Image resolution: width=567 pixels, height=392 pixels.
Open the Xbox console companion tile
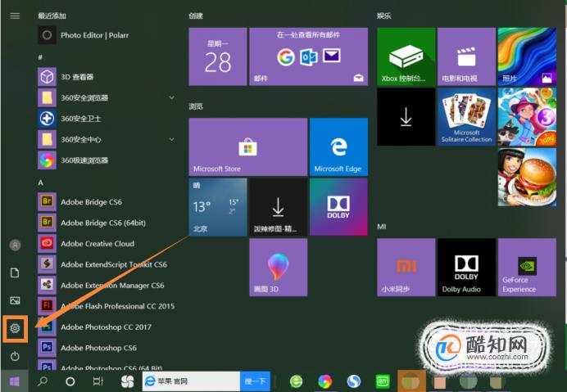click(x=406, y=56)
